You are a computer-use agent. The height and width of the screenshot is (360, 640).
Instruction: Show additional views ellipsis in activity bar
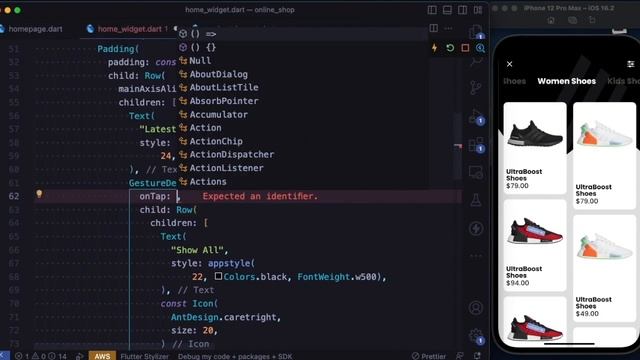pyautogui.click(x=476, y=256)
